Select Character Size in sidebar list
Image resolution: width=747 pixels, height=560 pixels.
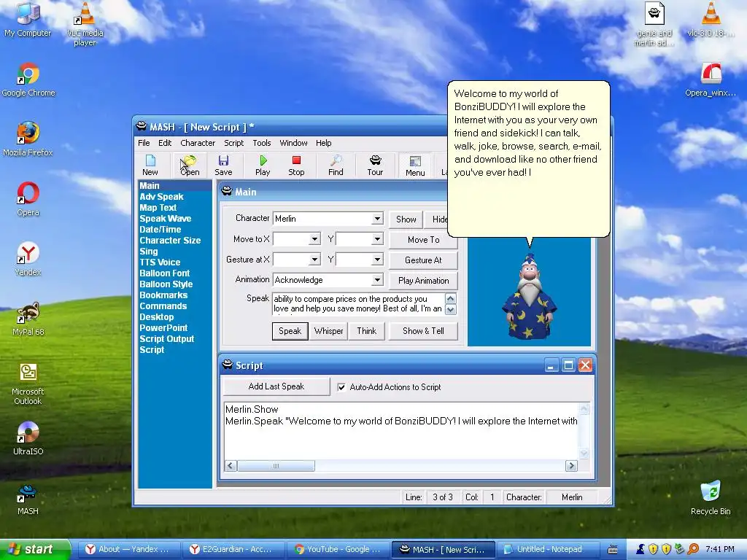tap(170, 241)
